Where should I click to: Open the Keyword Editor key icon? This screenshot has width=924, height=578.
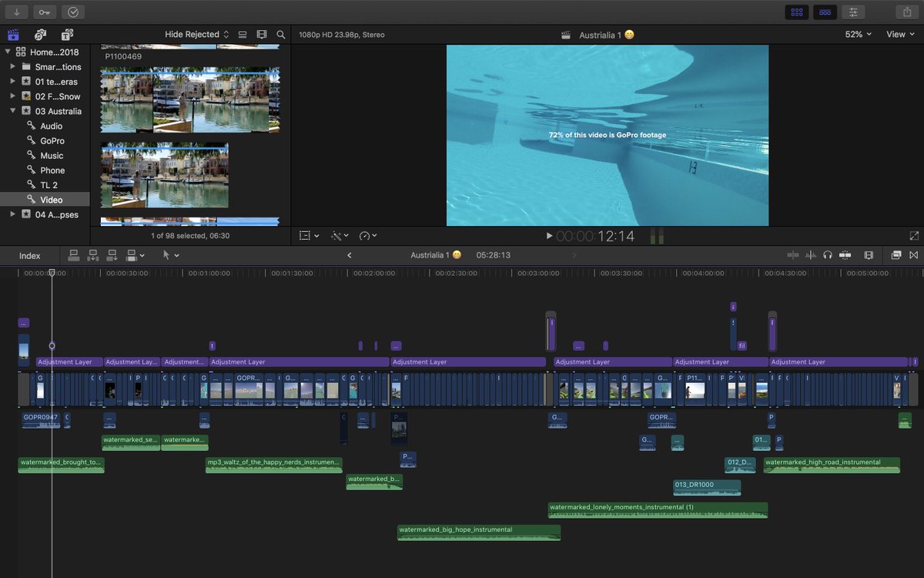(44, 12)
